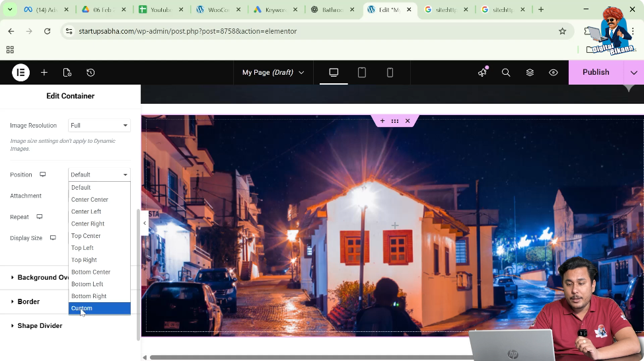The width and height of the screenshot is (644, 361).
Task: Open the Structure layers icon
Action: click(530, 73)
